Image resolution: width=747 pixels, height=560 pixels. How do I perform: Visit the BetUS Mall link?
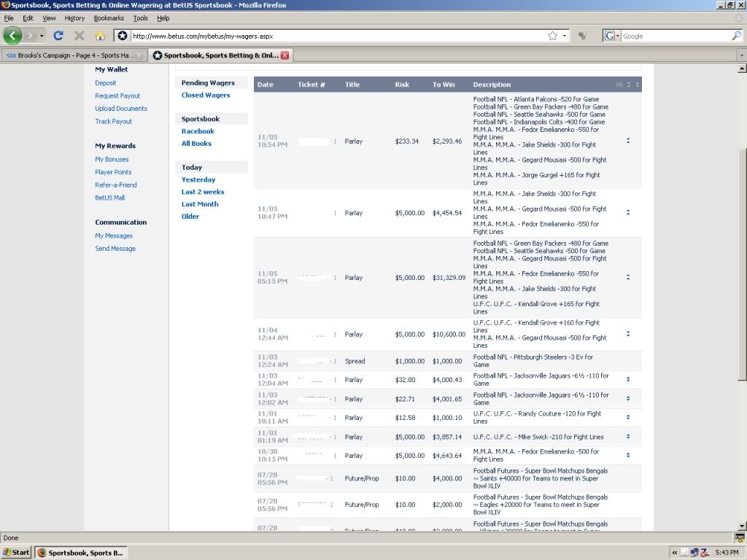pyautogui.click(x=109, y=198)
